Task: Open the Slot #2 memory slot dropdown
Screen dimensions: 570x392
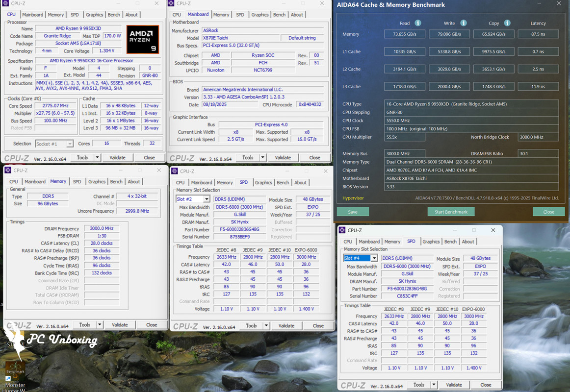Action: pyautogui.click(x=207, y=199)
